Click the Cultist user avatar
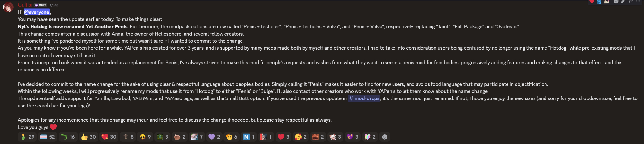The height and width of the screenshot is (144, 644). tap(8, 7)
